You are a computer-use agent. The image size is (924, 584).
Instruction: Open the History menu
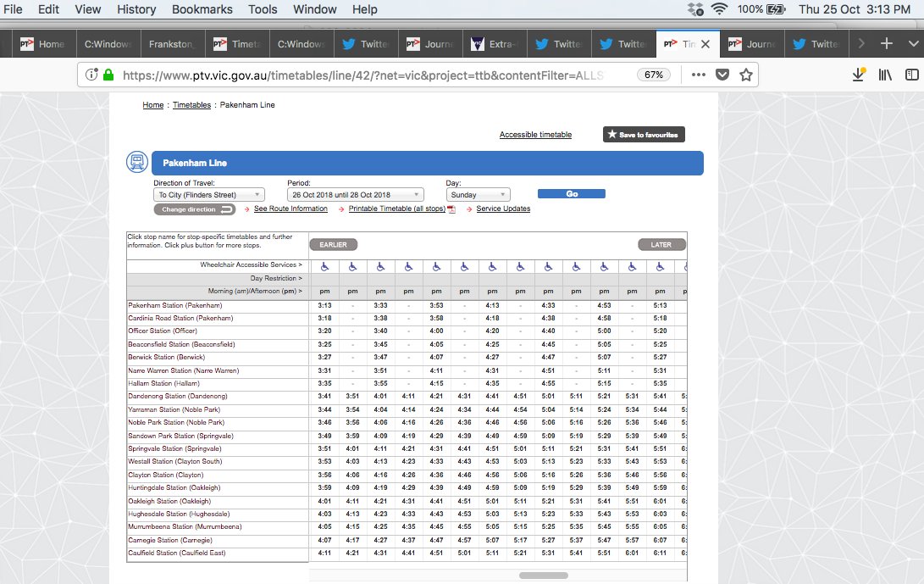[136, 9]
